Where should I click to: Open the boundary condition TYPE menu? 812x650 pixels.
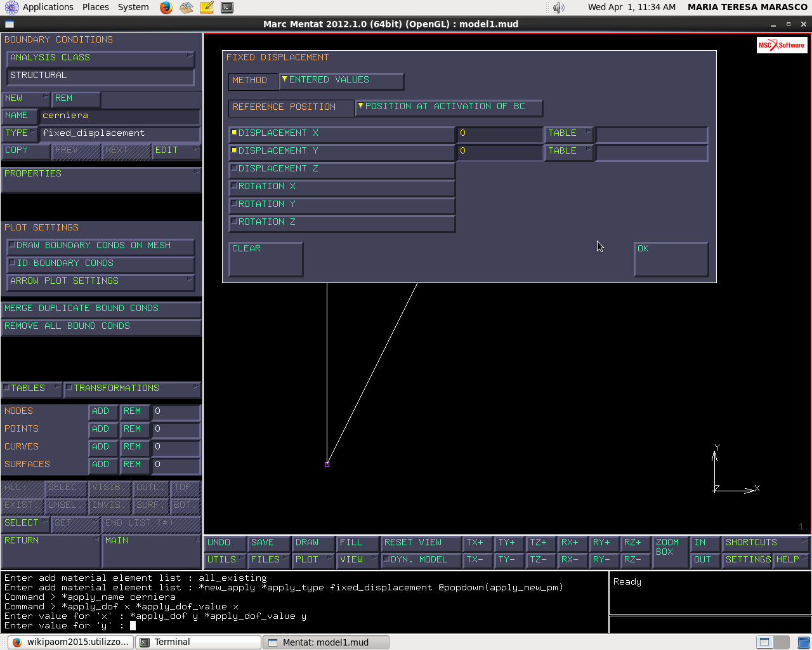coord(20,134)
